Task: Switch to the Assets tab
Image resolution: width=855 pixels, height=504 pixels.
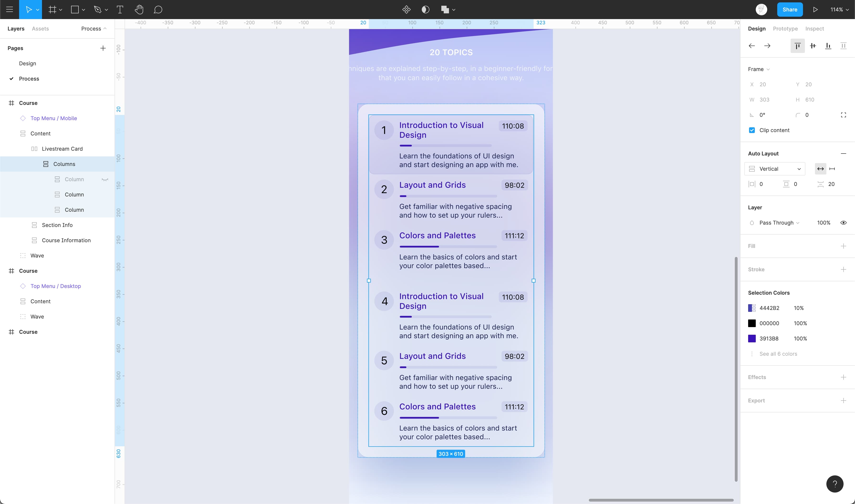Action: 40,29
